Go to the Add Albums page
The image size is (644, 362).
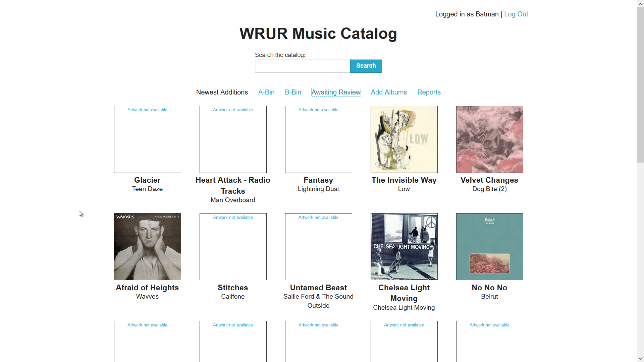[x=389, y=92]
